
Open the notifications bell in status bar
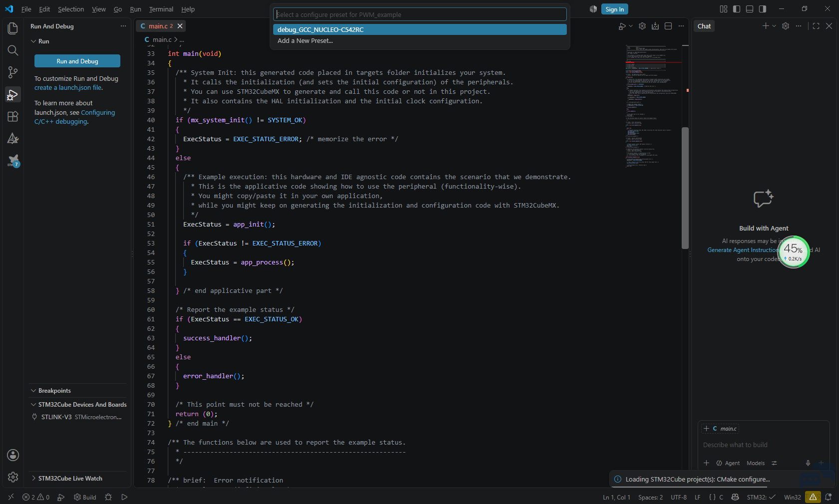pos(828,497)
